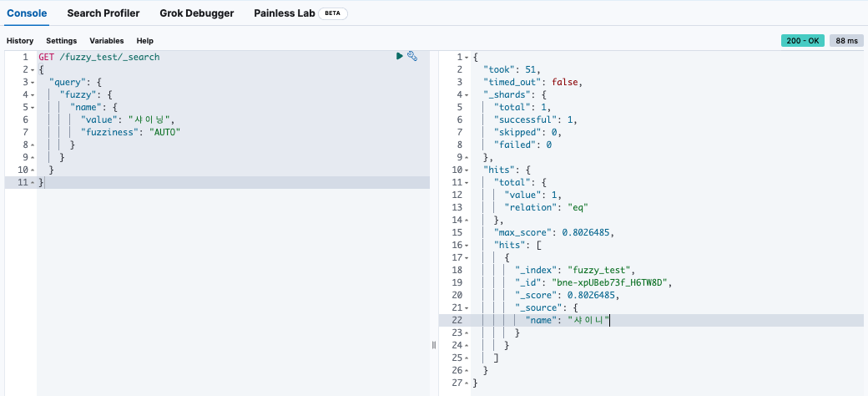
Task: Click the 88 ms response time badge
Action: click(x=846, y=41)
